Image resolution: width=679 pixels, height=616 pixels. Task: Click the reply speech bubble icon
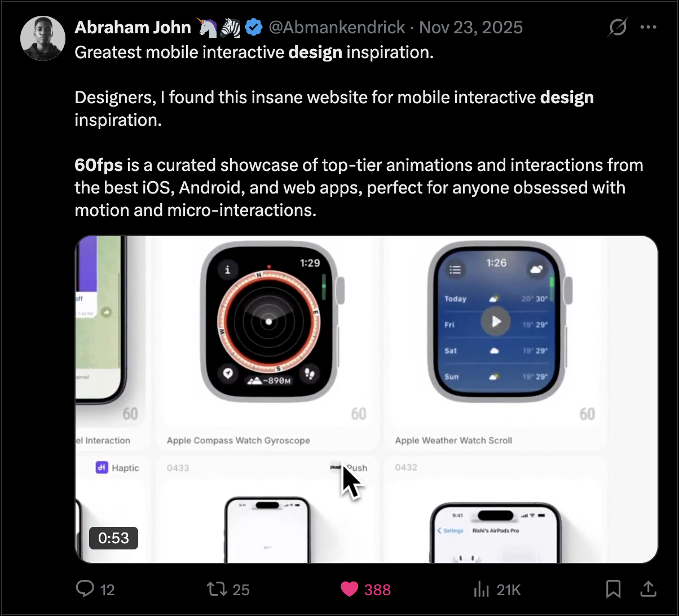click(x=85, y=589)
